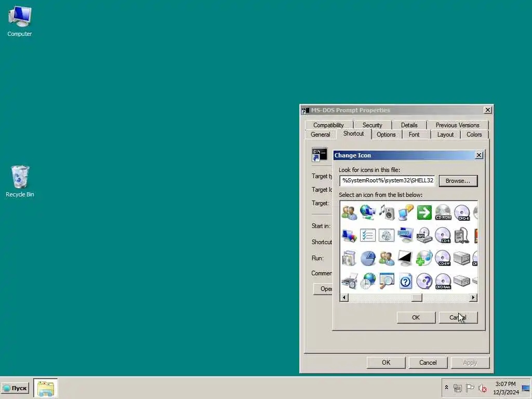
Task: Click the Show Desktop tray icon
Action: coord(526,388)
